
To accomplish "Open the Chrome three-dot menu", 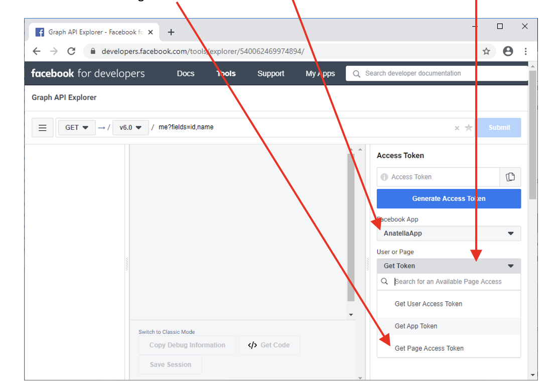I will (525, 51).
